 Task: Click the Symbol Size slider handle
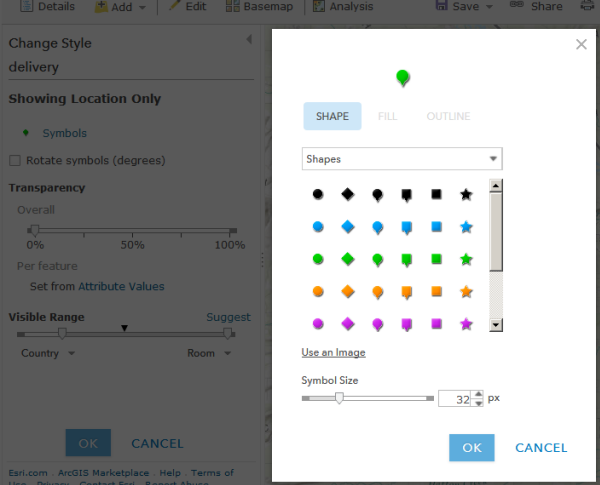click(339, 398)
